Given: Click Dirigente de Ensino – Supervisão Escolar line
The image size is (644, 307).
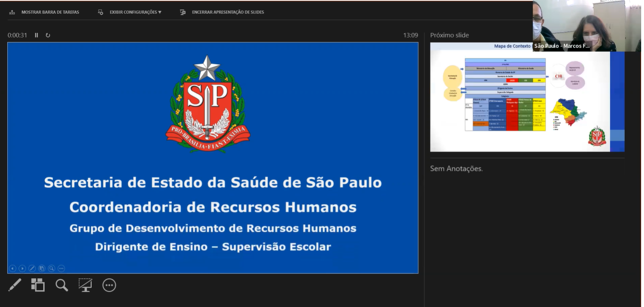Looking at the screenshot, I should 213,246.
